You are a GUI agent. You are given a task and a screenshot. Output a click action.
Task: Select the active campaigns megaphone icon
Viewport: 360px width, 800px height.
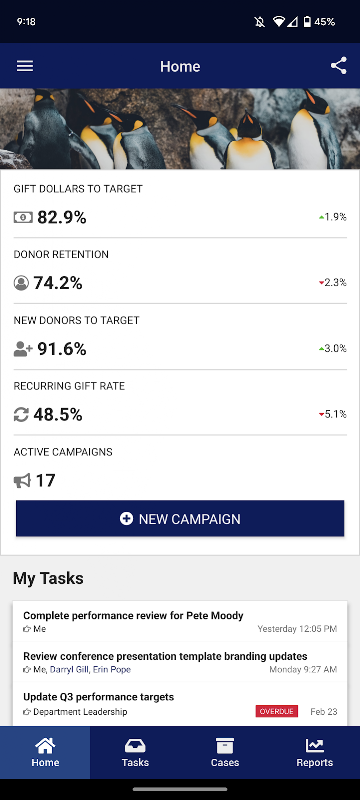22,481
